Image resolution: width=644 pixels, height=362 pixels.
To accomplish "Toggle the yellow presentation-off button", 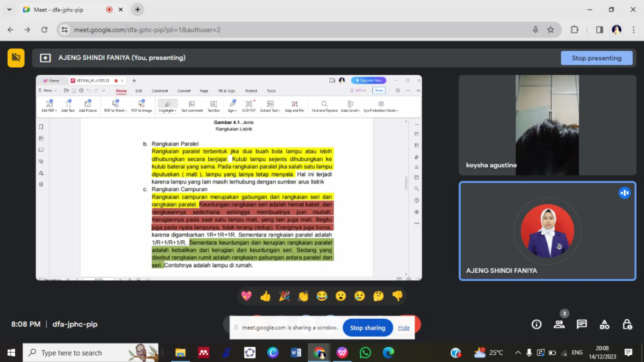I will tap(16, 58).
